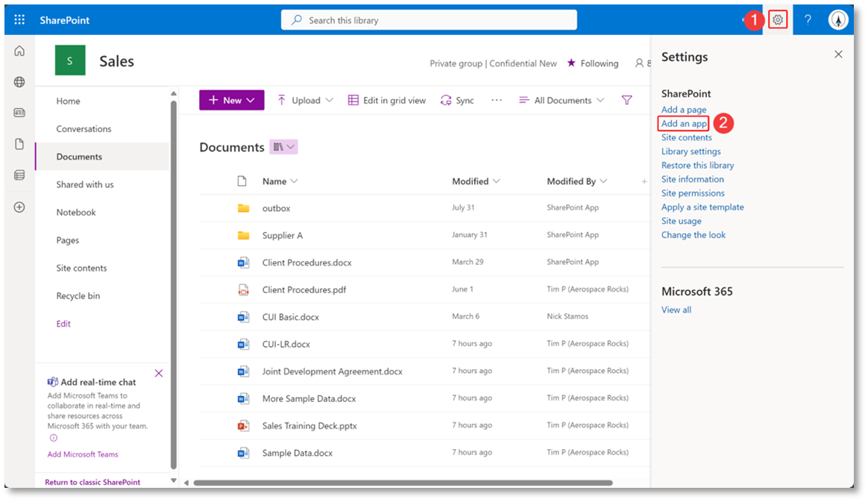This screenshot has height=502, width=868.
Task: Open Notebook from site navigation
Action: 76,212
